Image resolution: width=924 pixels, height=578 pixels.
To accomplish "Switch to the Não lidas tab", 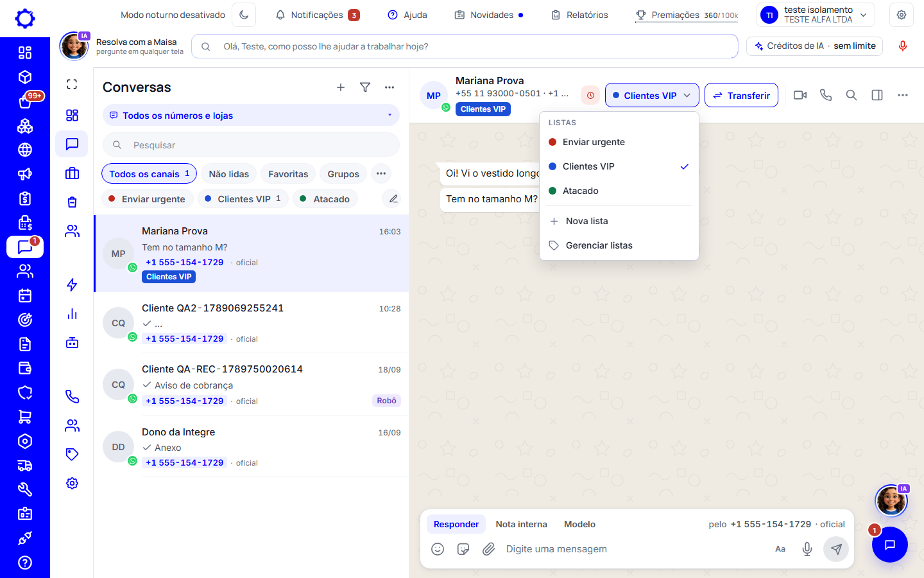I will [229, 173].
